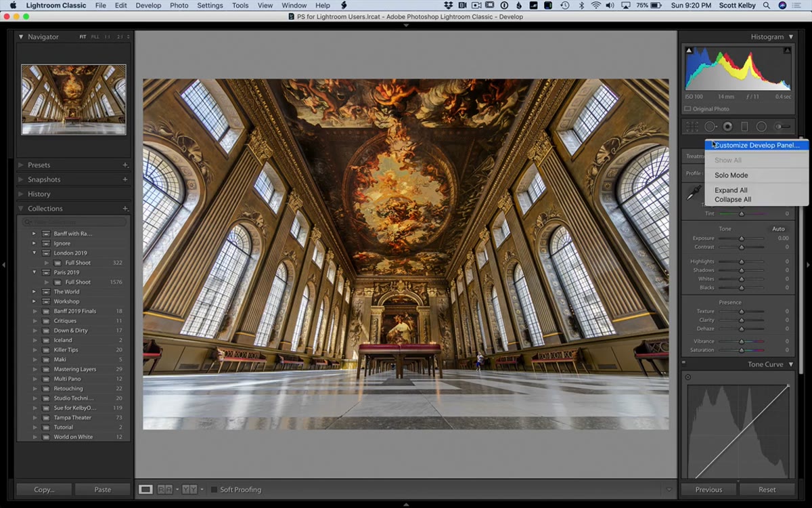
Task: Click the Vibrance slider
Action: click(x=741, y=341)
